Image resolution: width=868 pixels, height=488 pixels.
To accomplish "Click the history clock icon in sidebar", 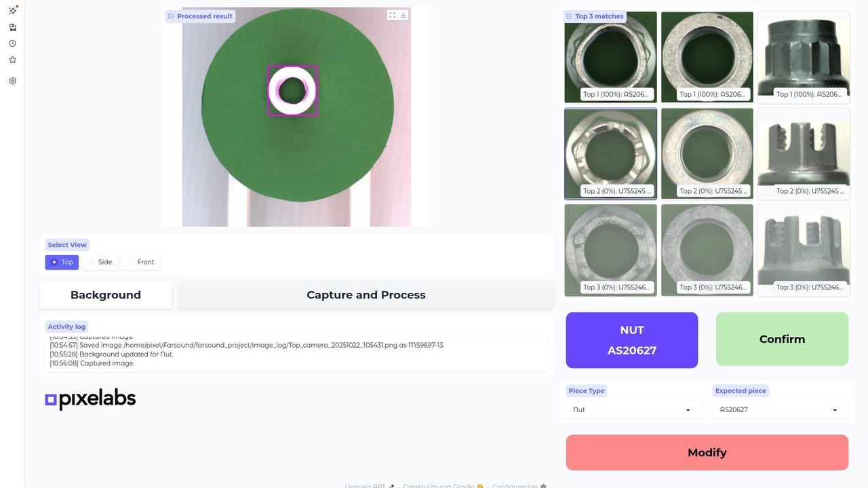I will [12, 43].
